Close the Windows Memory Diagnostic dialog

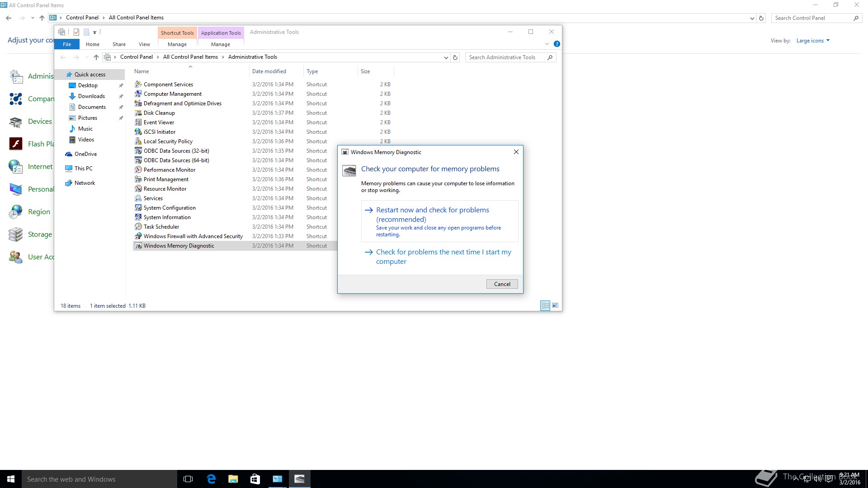[516, 152]
